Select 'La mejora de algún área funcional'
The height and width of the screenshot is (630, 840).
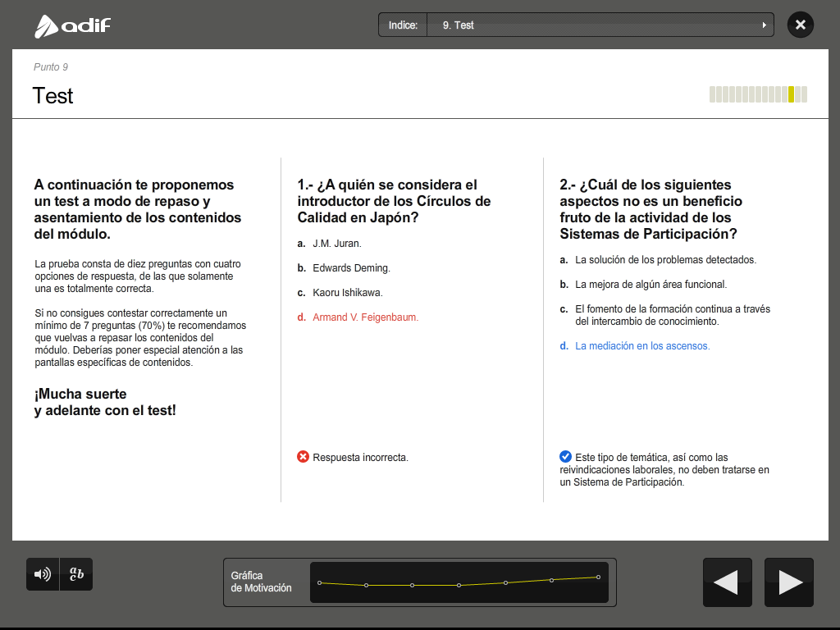[x=651, y=285]
